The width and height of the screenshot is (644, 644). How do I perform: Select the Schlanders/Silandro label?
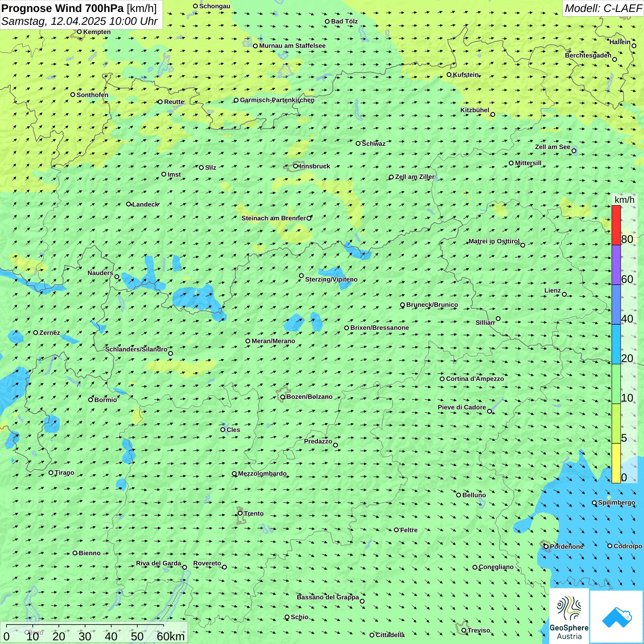click(x=136, y=349)
